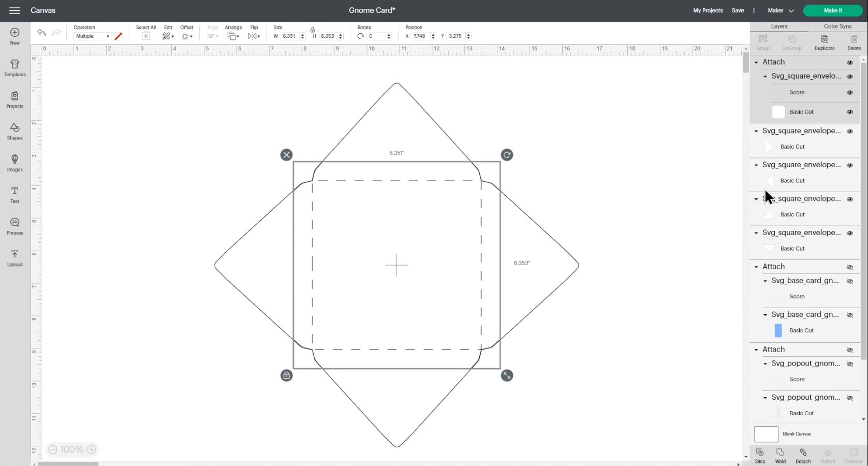The width and height of the screenshot is (868, 466).
Task: Open the Templates panel
Action: point(14,68)
